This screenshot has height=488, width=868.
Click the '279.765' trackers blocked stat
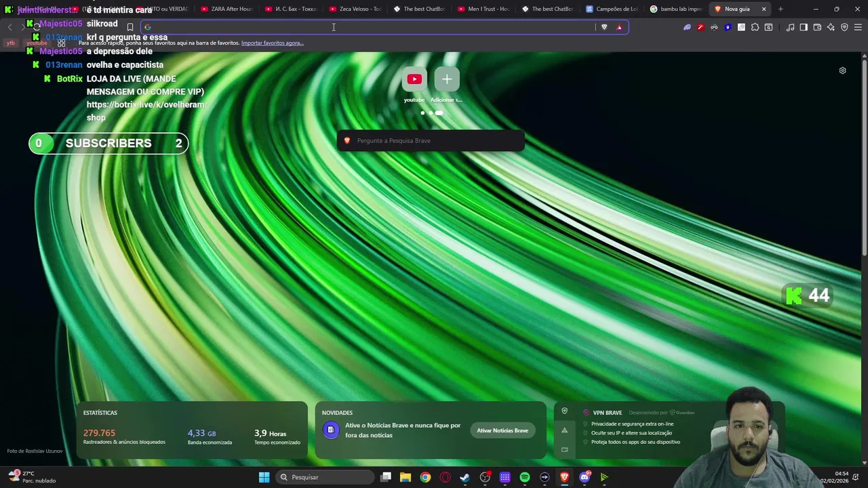tap(99, 432)
